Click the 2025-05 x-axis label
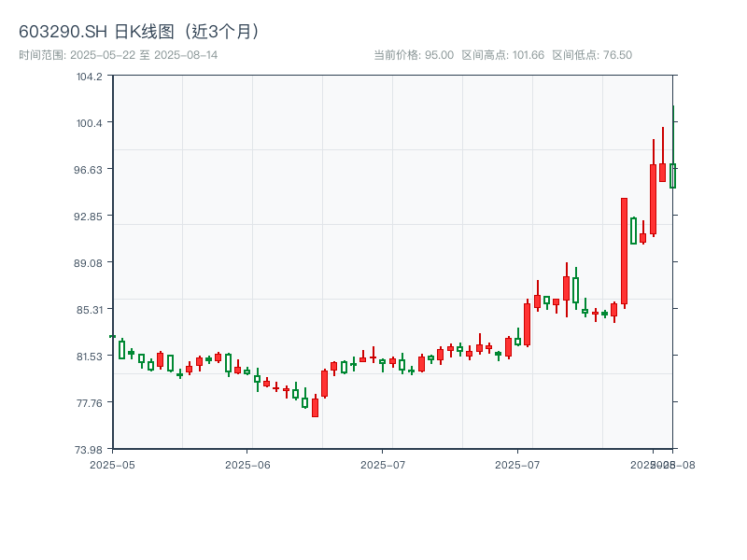This screenshot has height=560, width=747. (112, 465)
